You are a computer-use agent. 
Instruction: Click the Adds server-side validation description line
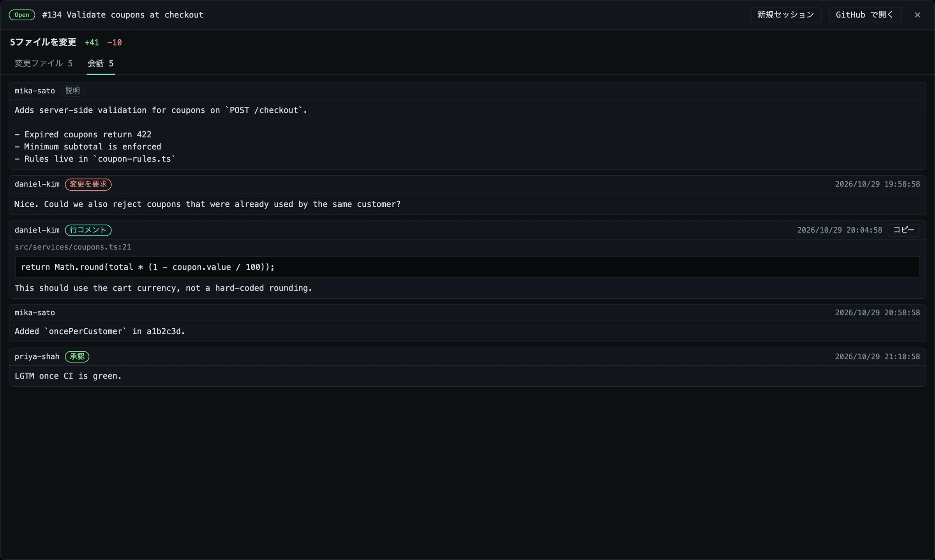[161, 110]
